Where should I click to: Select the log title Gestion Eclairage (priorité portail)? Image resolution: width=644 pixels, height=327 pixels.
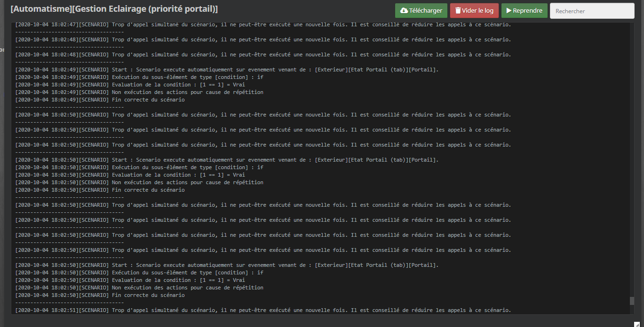114,9
